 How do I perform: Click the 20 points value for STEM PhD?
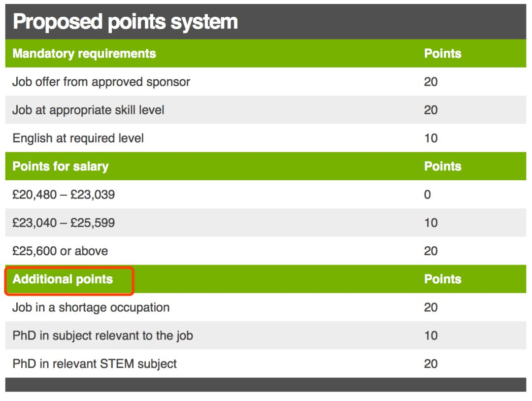[431, 364]
